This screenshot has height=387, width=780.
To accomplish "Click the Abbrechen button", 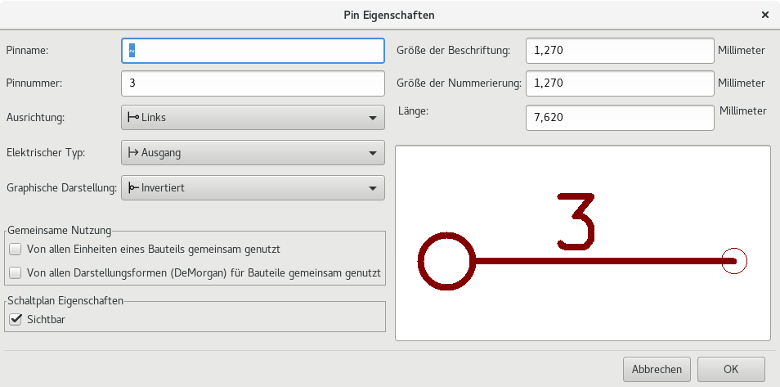I will tap(657, 370).
